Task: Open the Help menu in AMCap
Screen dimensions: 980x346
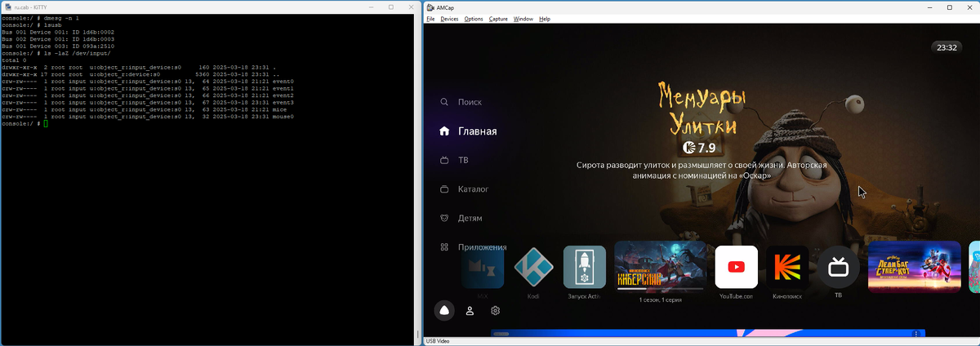Action: coord(545,19)
